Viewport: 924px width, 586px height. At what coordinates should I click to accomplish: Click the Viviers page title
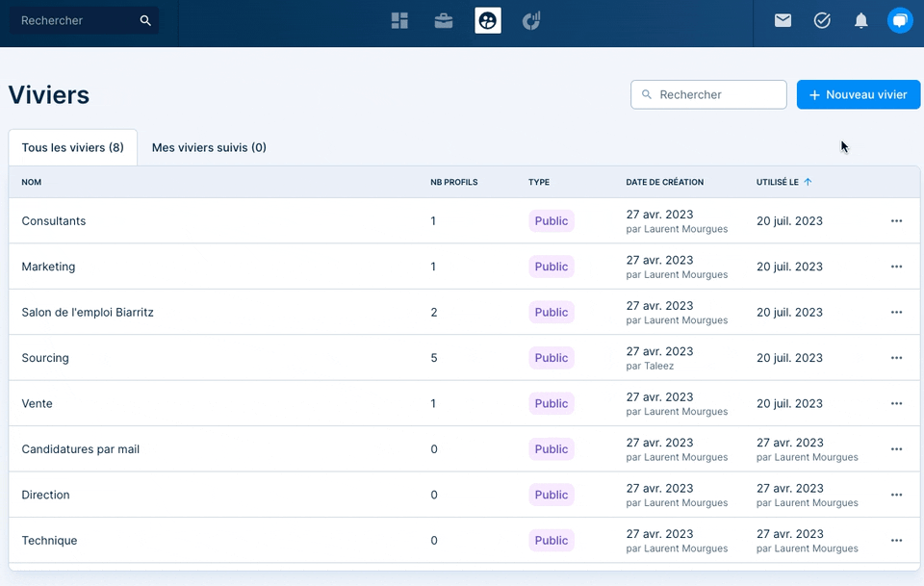click(49, 95)
